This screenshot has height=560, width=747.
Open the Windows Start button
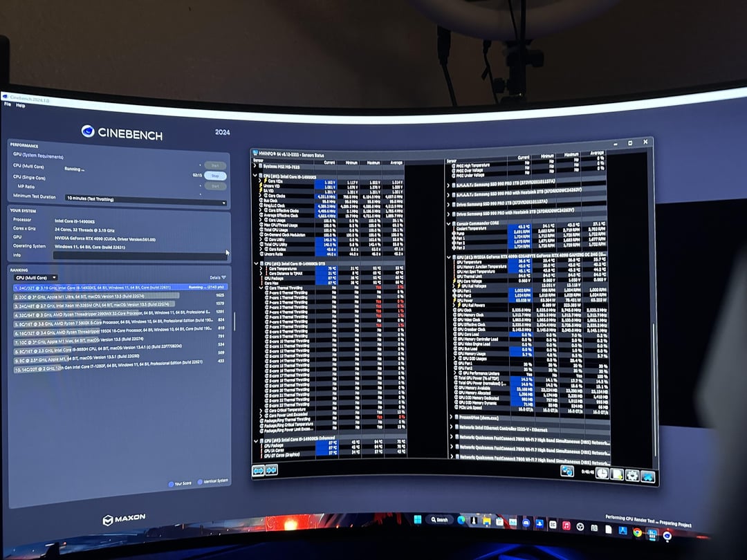418,519
